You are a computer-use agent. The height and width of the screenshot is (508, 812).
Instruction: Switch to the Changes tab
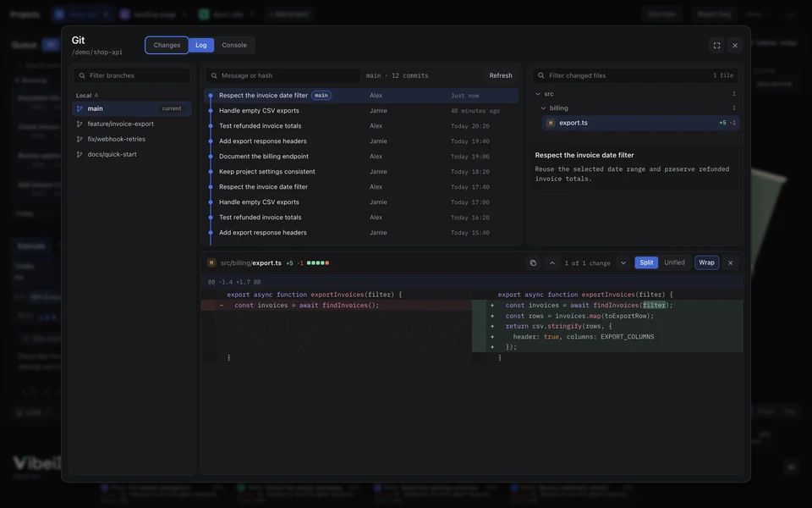pos(167,45)
